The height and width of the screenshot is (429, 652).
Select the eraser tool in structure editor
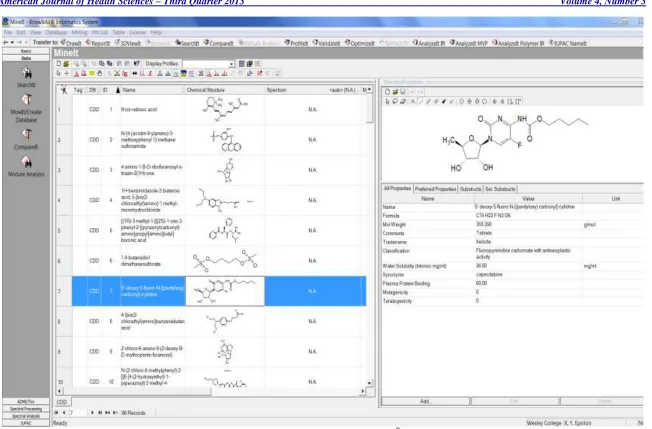pos(403,101)
